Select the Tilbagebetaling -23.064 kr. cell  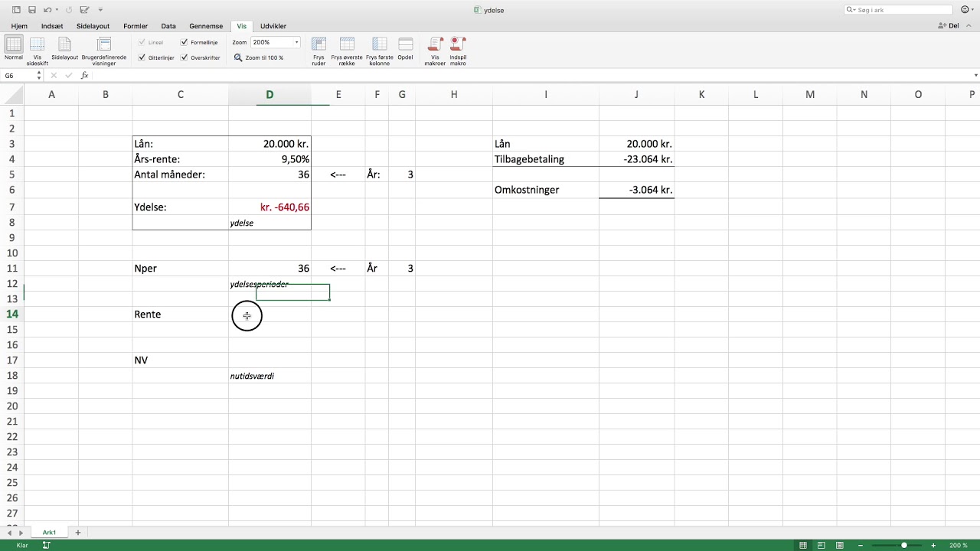[x=637, y=159]
